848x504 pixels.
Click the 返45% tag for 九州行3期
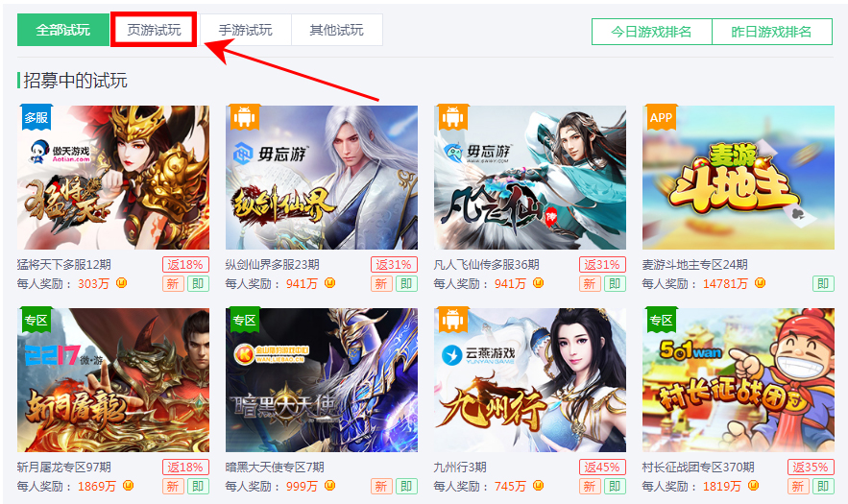coord(602,468)
